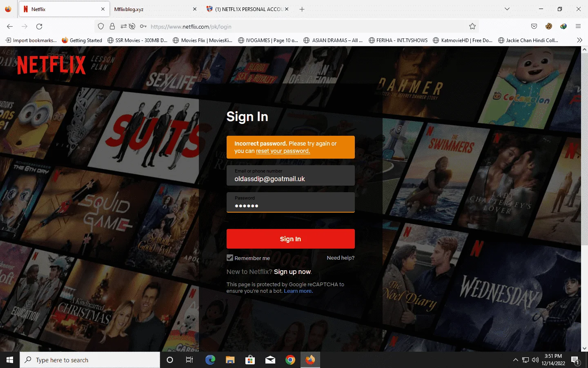
Task: Open SSR Movies bookmark
Action: (138, 40)
